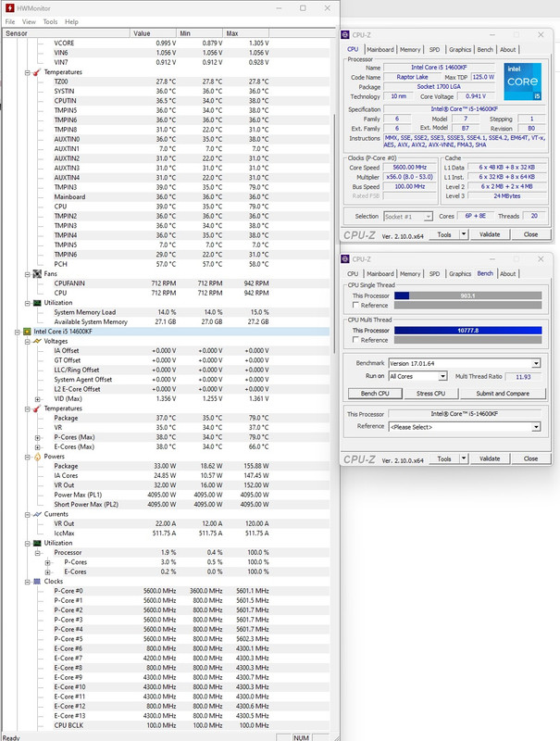
Task: Open the HWMonitor Help menu
Action: point(72,21)
